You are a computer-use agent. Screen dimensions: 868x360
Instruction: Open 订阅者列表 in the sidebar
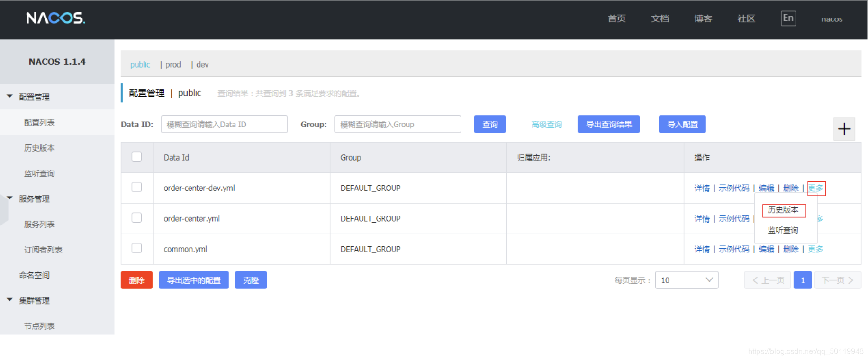tap(43, 250)
